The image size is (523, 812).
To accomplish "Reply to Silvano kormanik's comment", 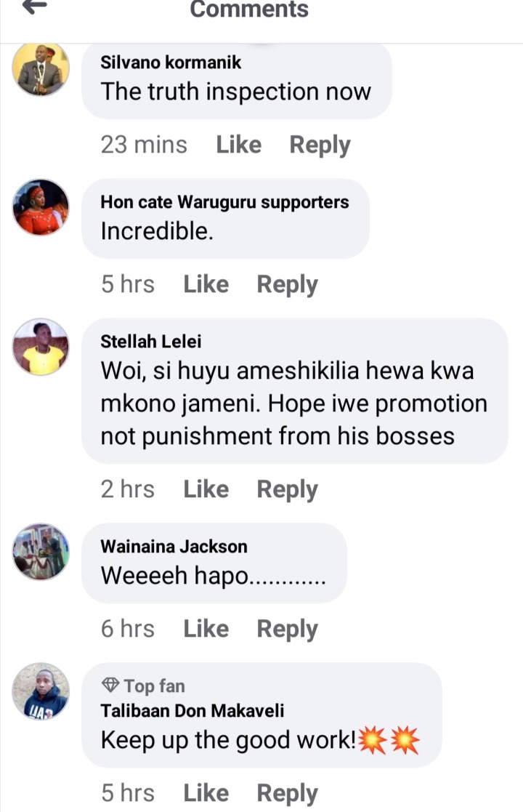I will click(x=320, y=145).
